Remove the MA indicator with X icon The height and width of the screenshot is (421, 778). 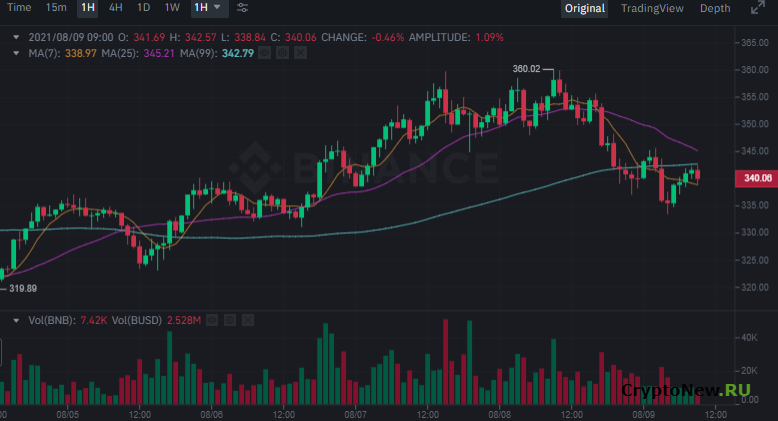pyautogui.click(x=300, y=53)
